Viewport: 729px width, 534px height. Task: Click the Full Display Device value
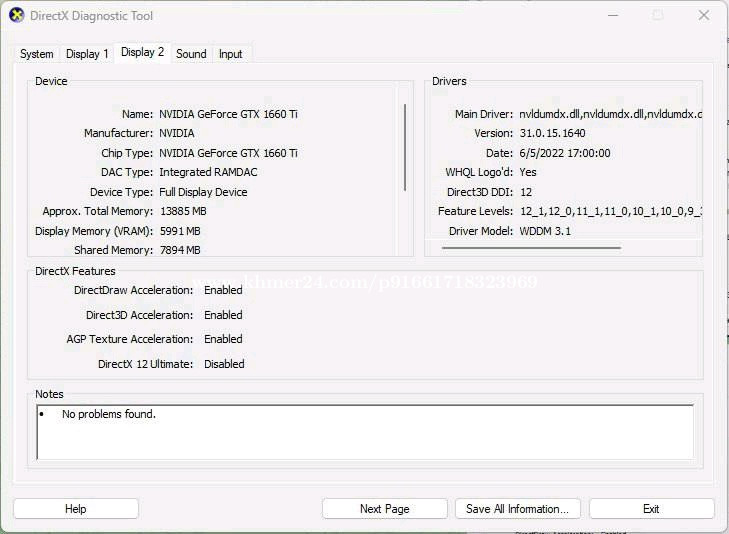pos(203,192)
